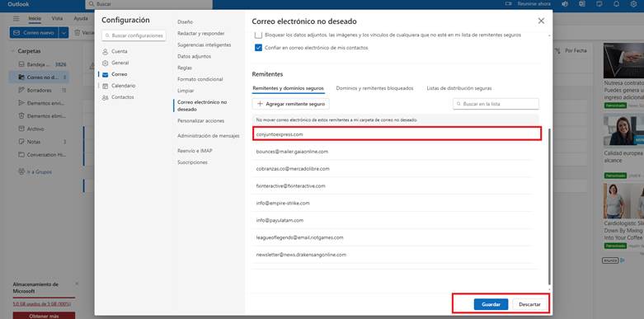This screenshot has height=319, width=644.
Task: Open the Ayuda ribbon tab
Action: click(81, 18)
